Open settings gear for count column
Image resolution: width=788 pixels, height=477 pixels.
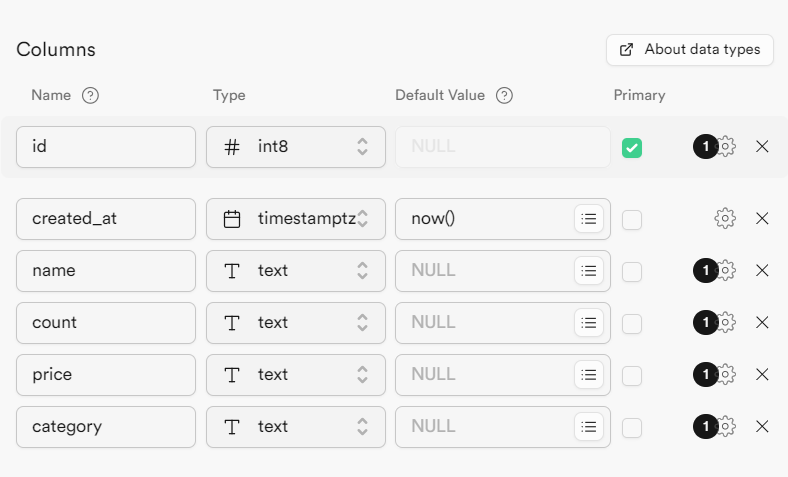tap(727, 322)
